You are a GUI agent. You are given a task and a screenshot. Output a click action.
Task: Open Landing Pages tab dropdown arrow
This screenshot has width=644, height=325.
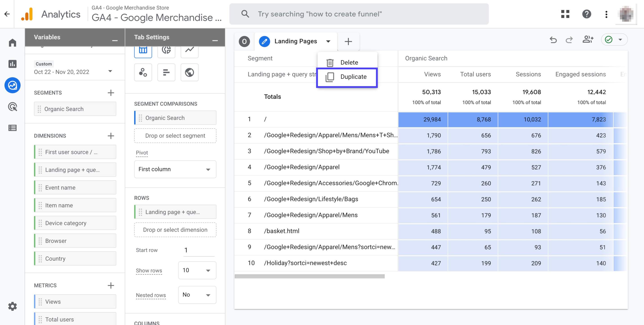point(328,41)
